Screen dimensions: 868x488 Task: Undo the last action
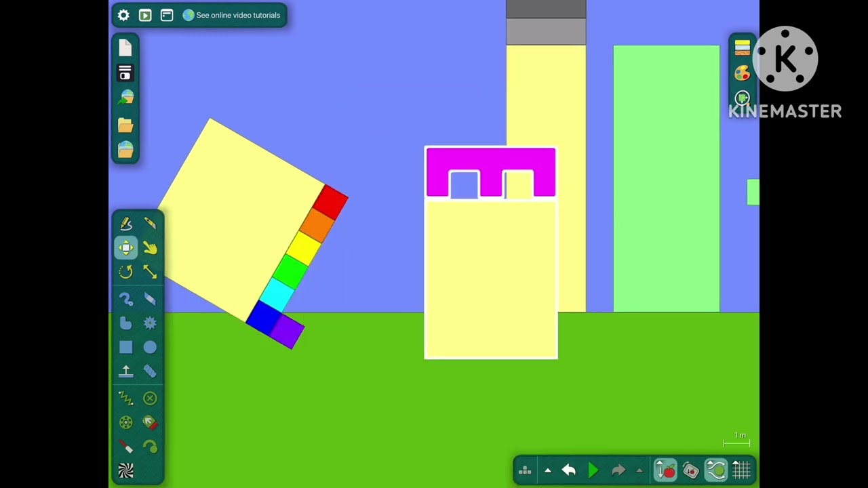click(x=568, y=470)
